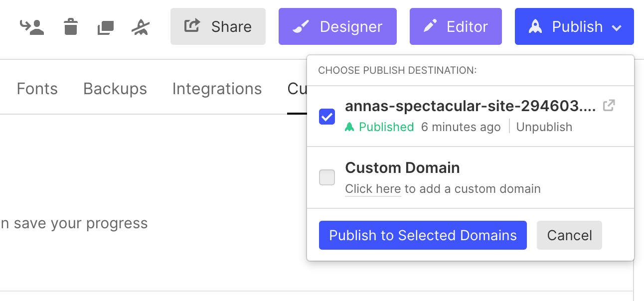The height and width of the screenshot is (301, 644).
Task: Uncheck the annas-spectacular-site domain checkbox
Action: [x=327, y=117]
